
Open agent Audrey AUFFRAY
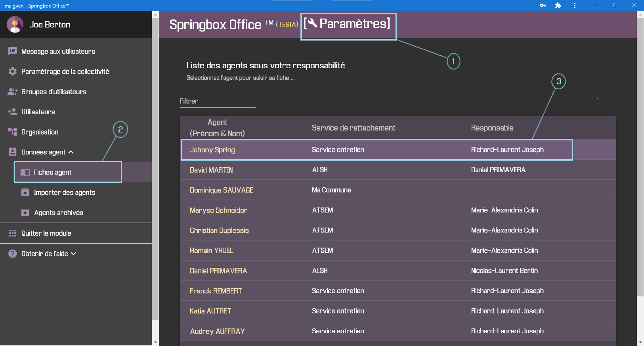(218, 331)
